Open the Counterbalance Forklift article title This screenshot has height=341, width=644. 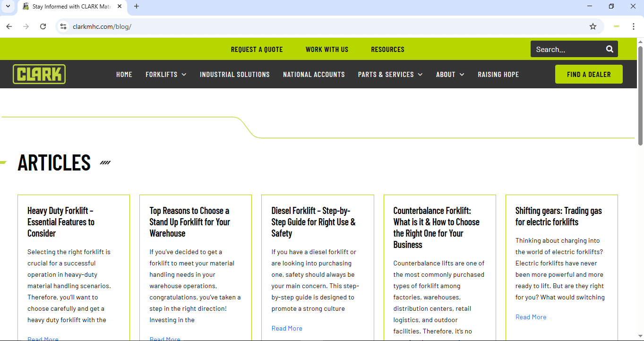pos(437,228)
